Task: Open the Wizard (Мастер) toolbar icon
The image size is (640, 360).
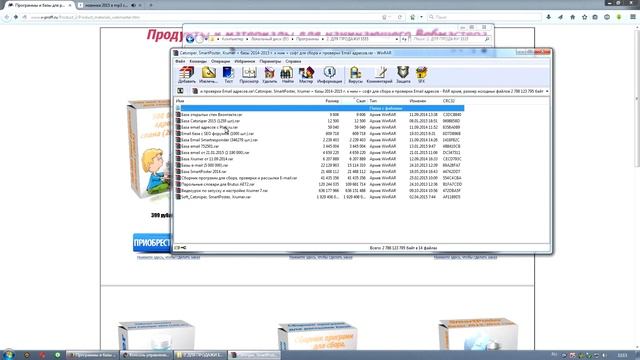Action: click(x=306, y=75)
